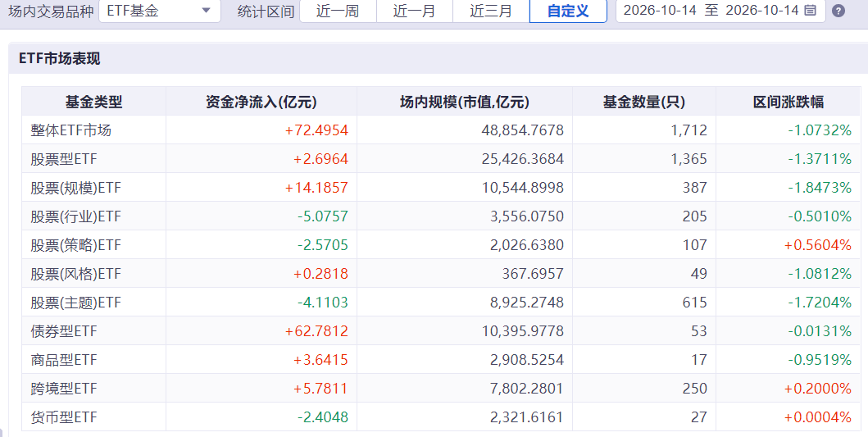Click market size value 48,854.7678
The width and height of the screenshot is (868, 437).
[523, 130]
